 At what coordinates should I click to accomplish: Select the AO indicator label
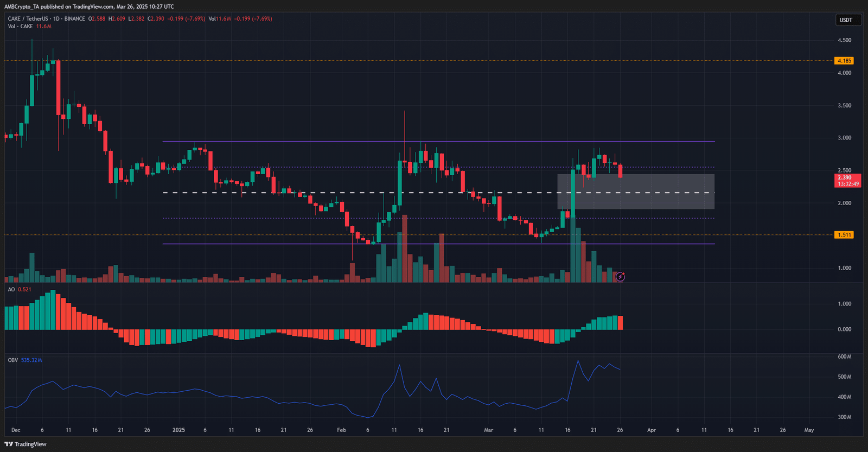[11, 290]
